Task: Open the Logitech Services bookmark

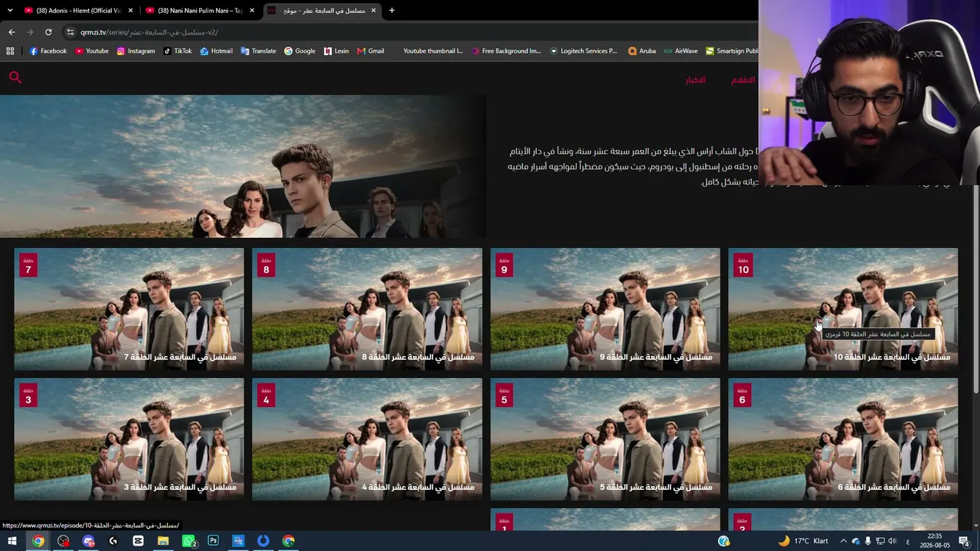Action: [x=583, y=51]
